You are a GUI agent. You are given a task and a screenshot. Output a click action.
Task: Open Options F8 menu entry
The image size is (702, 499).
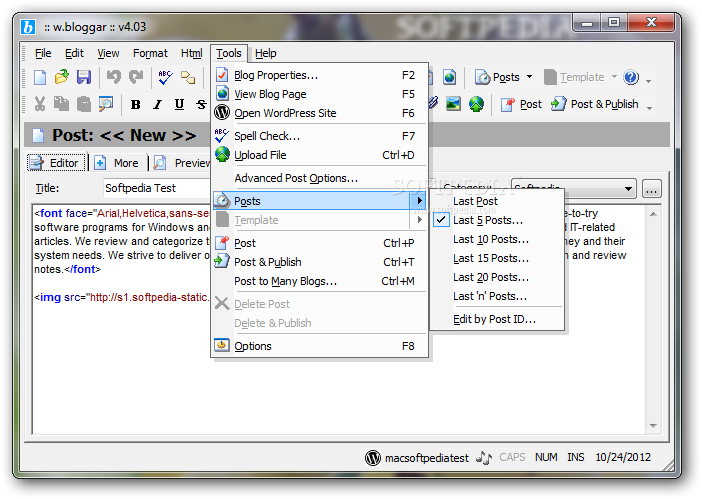pyautogui.click(x=319, y=346)
